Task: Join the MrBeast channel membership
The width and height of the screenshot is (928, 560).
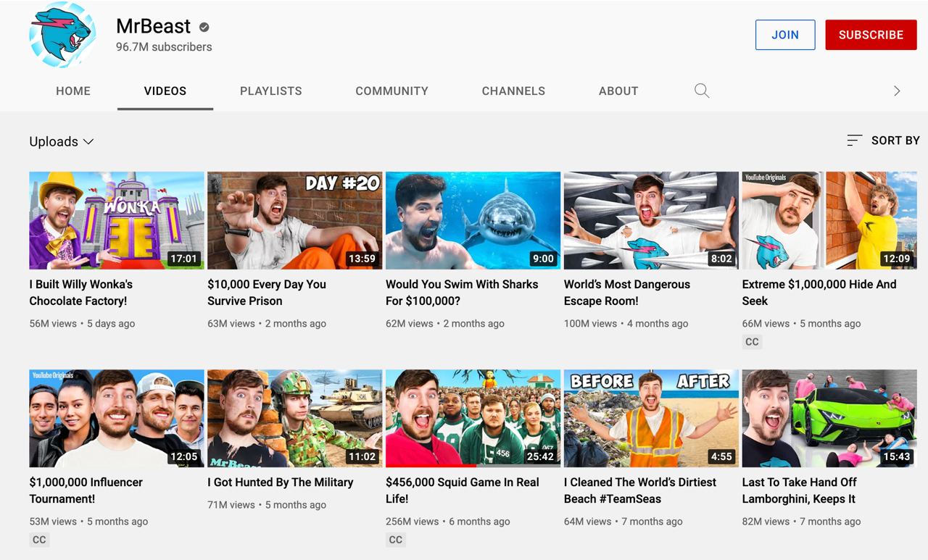Action: pyautogui.click(x=785, y=35)
